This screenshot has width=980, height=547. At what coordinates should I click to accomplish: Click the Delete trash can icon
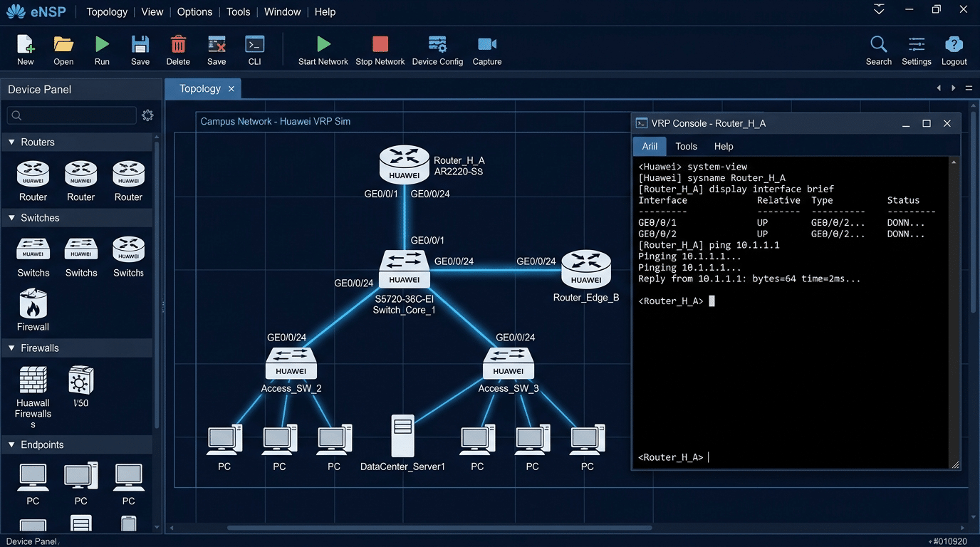(x=178, y=44)
